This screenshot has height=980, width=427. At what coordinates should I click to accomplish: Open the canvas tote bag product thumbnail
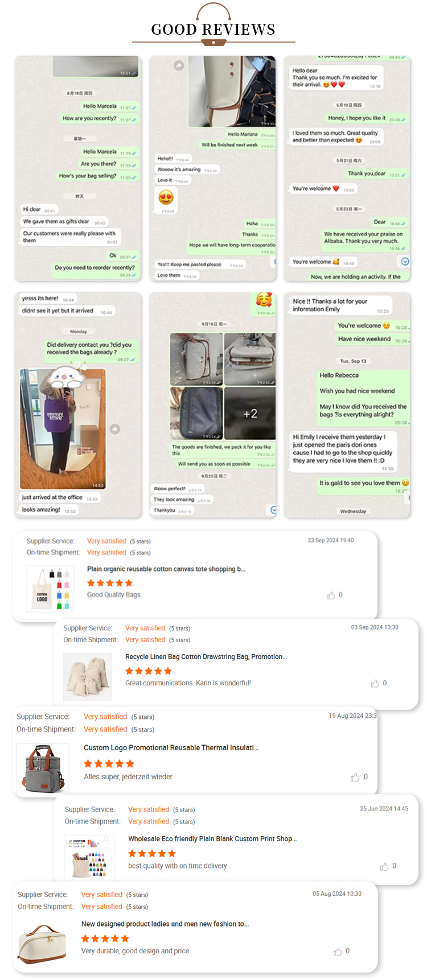point(51,588)
